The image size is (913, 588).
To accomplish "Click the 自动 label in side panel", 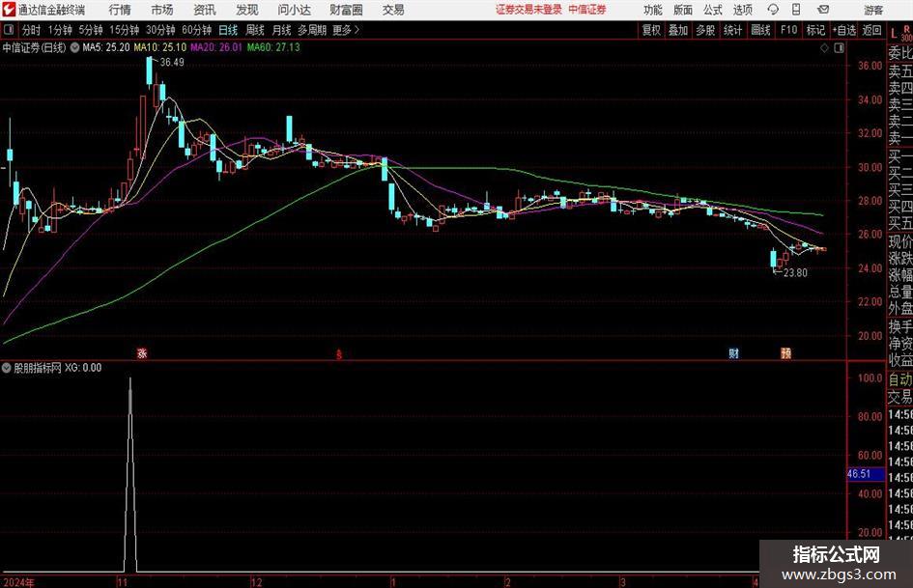I will (900, 379).
